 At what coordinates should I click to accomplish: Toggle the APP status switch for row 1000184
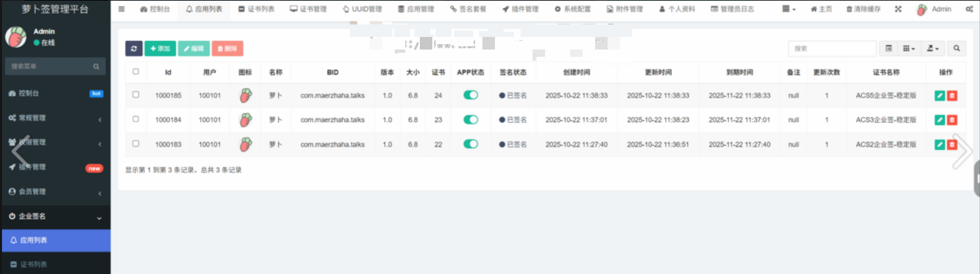[x=471, y=120]
